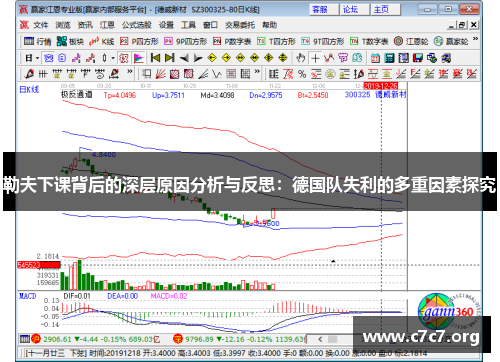
Task: Open the P数字表 tool
Action: click(x=232, y=41)
